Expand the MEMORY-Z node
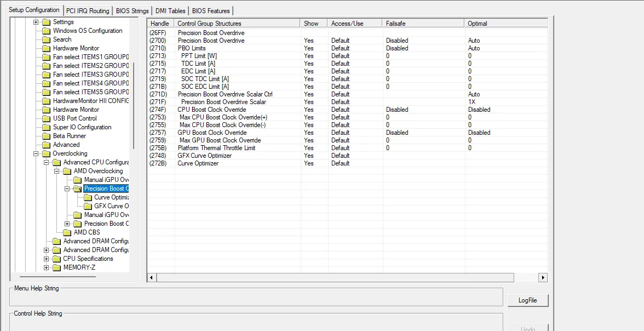Screen dimensions: 644x331 pyautogui.click(x=46, y=267)
